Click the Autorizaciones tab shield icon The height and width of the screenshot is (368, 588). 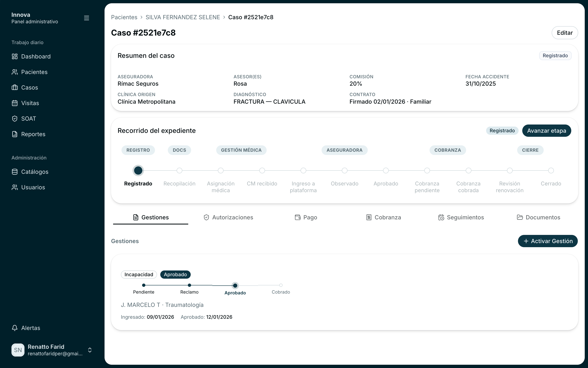(206, 217)
